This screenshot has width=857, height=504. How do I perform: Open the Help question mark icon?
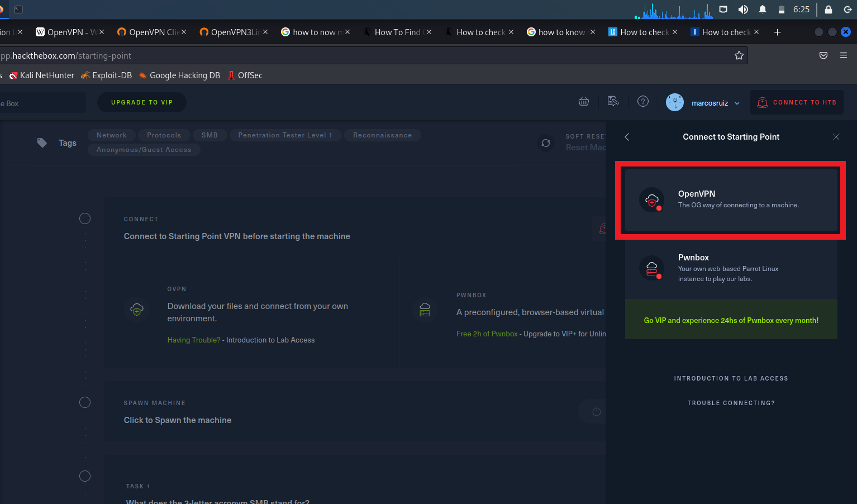(x=643, y=101)
